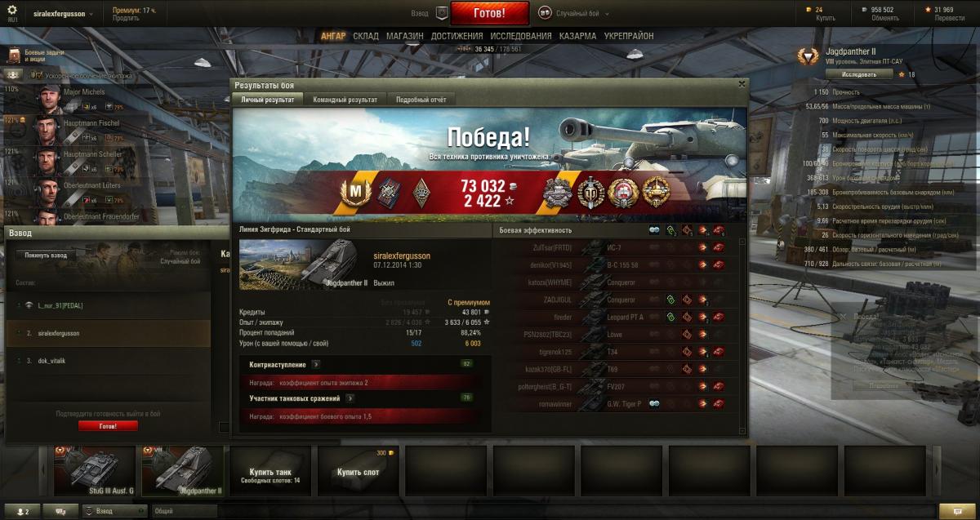980x520 pixels.
Task: Expand the Контрнаступление mission details arrow
Action: 316,364
